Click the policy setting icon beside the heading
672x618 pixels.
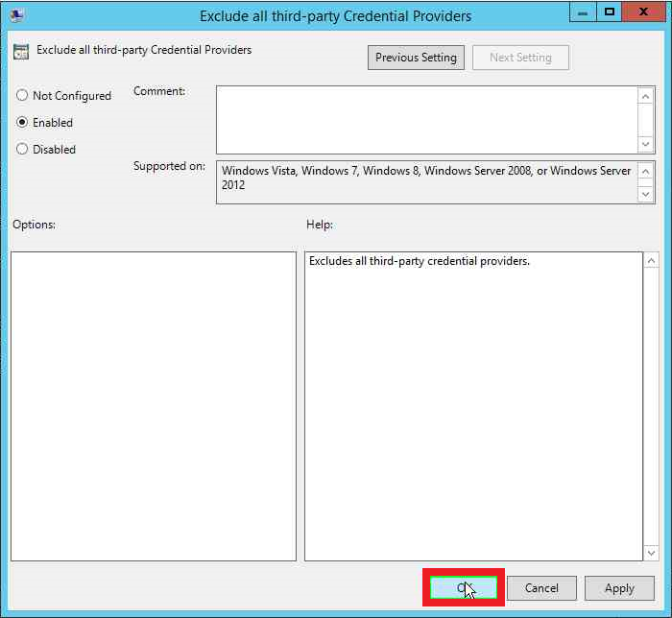coord(21,51)
